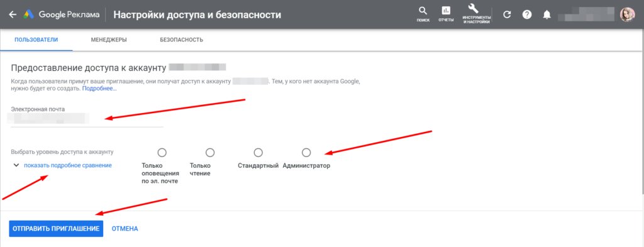Select the Стандартный access radio
The image size is (644, 247).
point(258,153)
